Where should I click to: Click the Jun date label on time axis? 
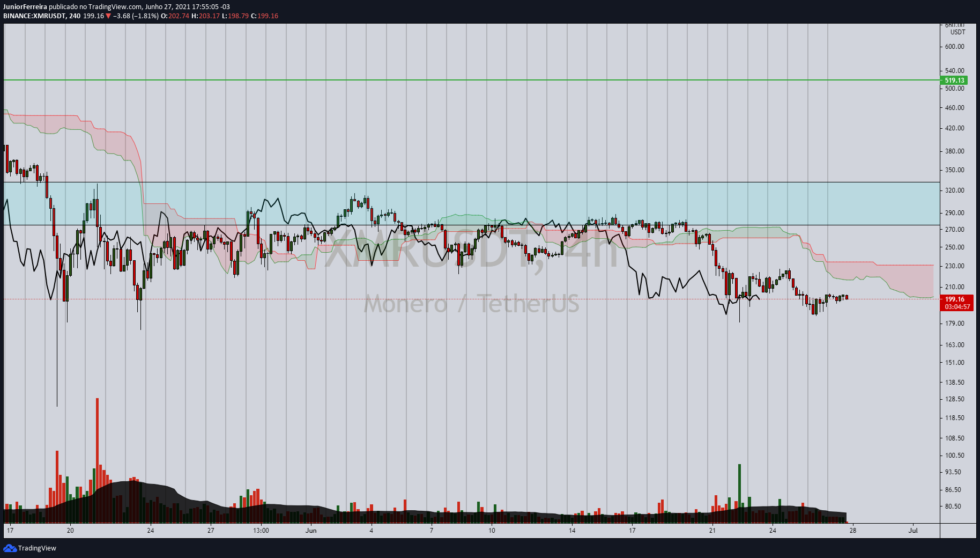pos(311,531)
